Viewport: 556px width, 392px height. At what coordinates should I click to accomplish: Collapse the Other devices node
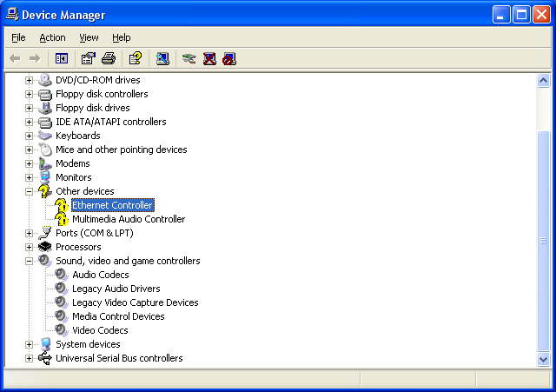29,191
